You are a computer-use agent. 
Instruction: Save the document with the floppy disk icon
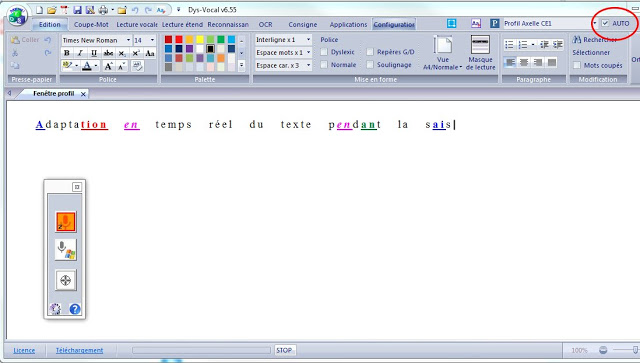coord(77,10)
